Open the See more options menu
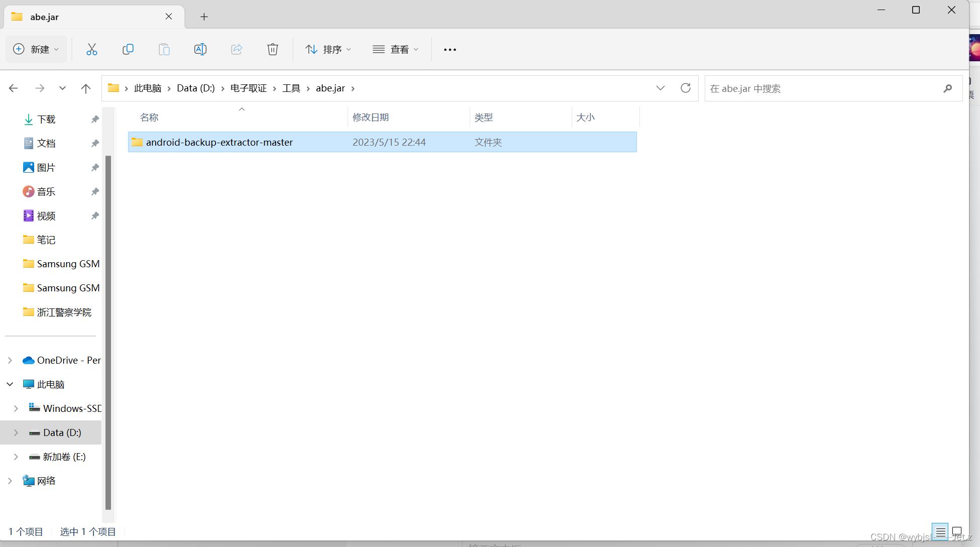 (x=450, y=49)
